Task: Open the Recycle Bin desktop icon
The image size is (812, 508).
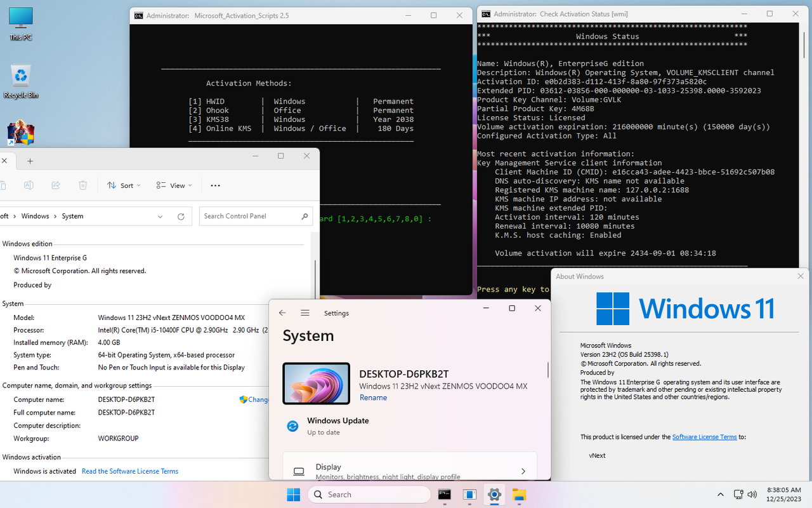Action: 20,81
